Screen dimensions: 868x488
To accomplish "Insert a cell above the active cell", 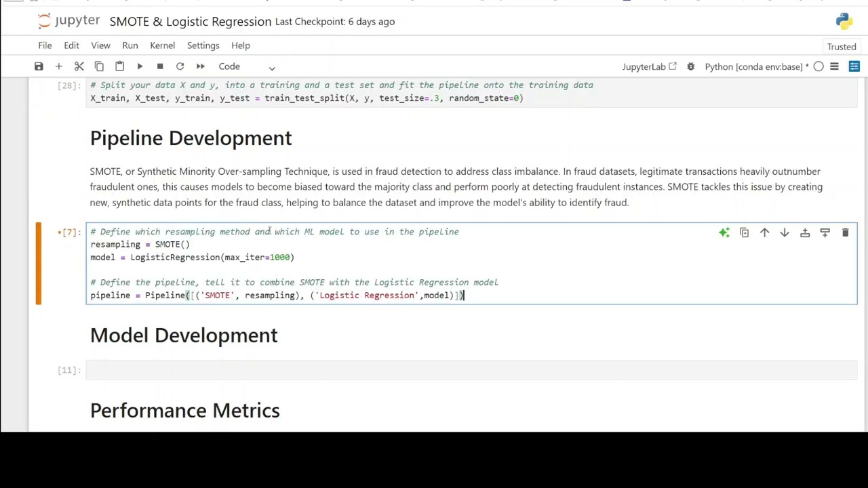I will coord(805,232).
